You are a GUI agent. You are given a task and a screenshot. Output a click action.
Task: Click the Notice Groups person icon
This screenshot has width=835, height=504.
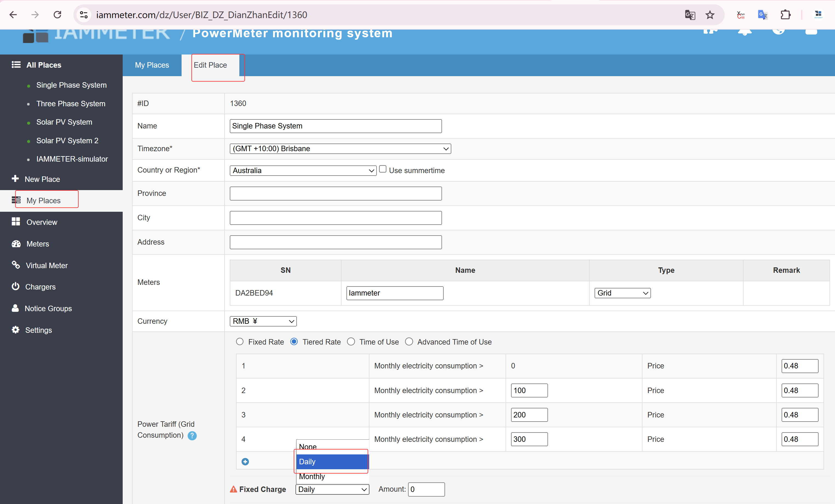16,308
